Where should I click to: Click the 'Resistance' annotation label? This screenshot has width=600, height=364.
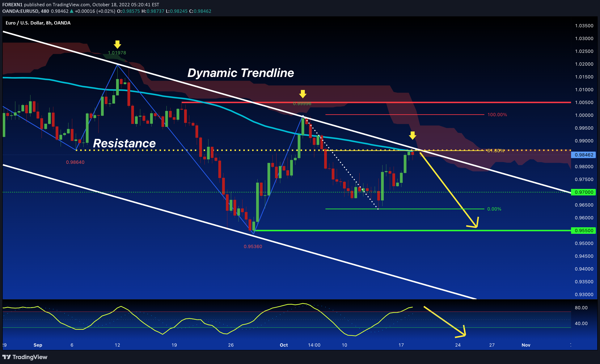(124, 143)
